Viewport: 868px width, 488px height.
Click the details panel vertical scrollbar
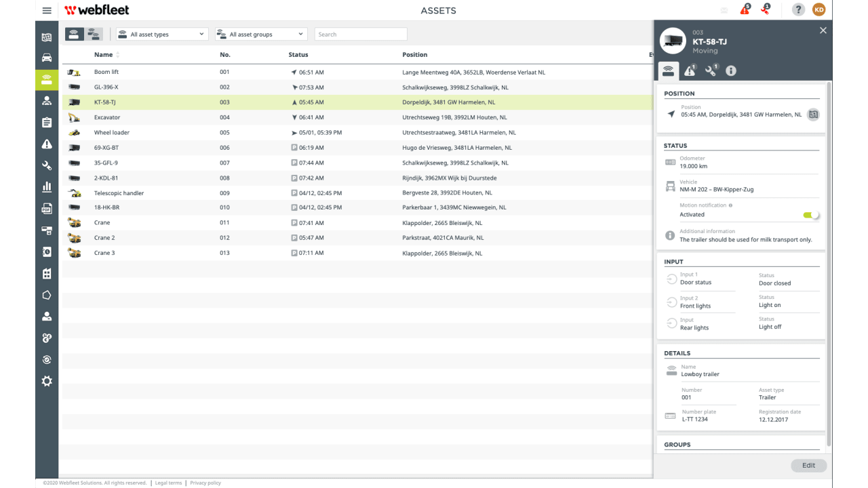click(829, 264)
